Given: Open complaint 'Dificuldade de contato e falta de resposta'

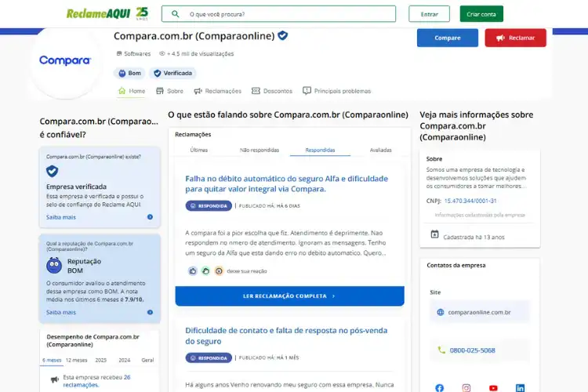Looking at the screenshot, I should click(286, 336).
